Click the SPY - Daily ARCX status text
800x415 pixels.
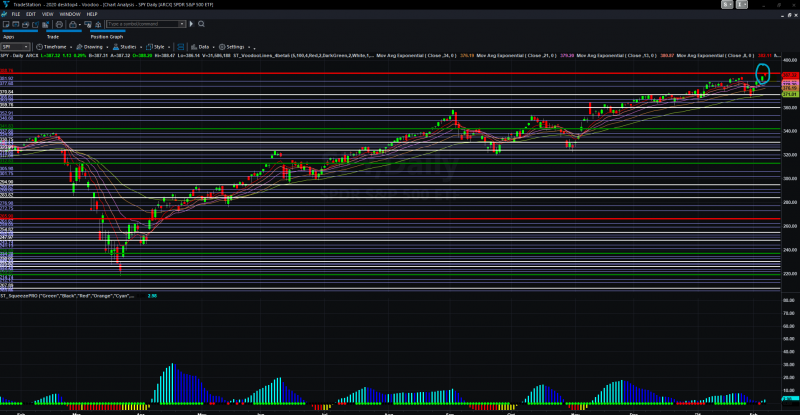(x=19, y=55)
